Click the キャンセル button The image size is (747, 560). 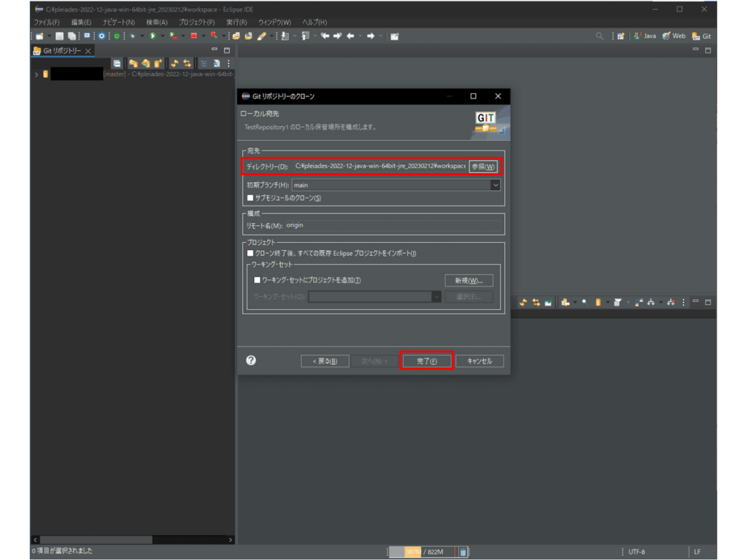480,361
